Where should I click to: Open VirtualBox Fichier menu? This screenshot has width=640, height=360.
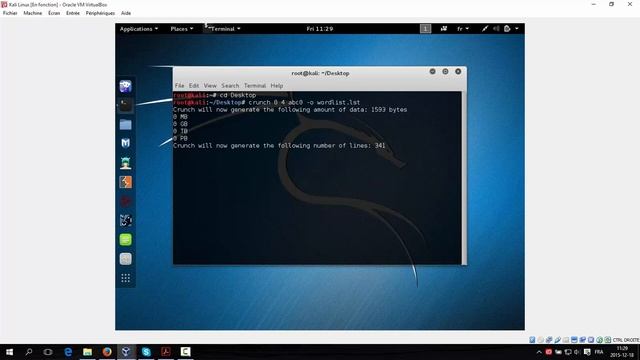coord(10,13)
